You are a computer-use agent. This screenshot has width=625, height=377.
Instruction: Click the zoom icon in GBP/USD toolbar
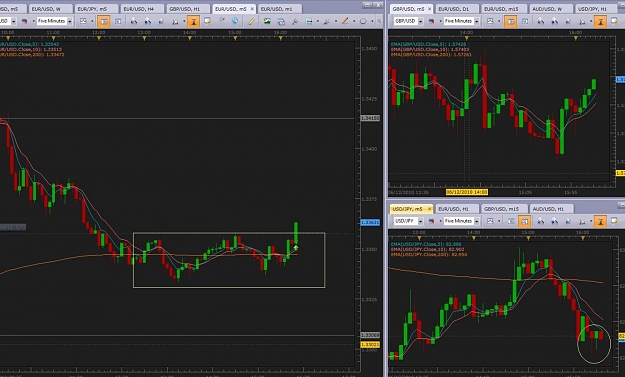point(582,21)
